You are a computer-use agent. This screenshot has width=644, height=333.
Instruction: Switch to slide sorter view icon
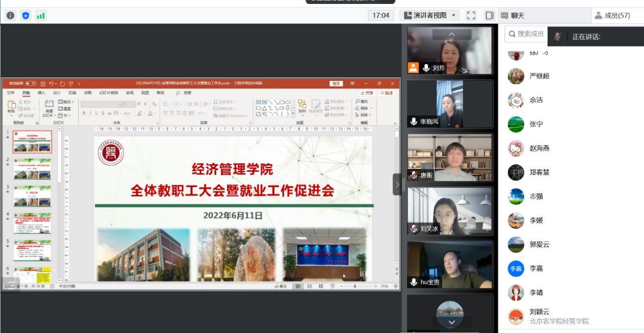click(x=309, y=286)
